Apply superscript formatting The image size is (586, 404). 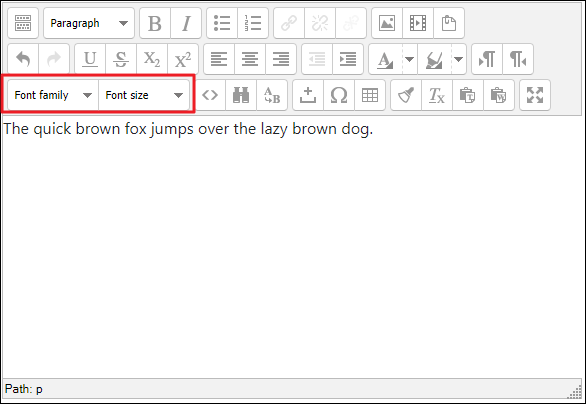[183, 59]
